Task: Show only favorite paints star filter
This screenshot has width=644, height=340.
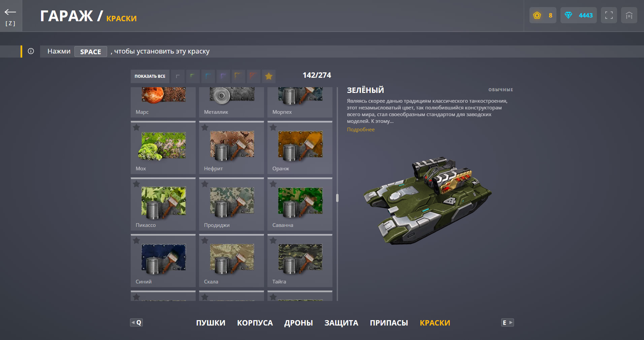Action: pos(269,76)
